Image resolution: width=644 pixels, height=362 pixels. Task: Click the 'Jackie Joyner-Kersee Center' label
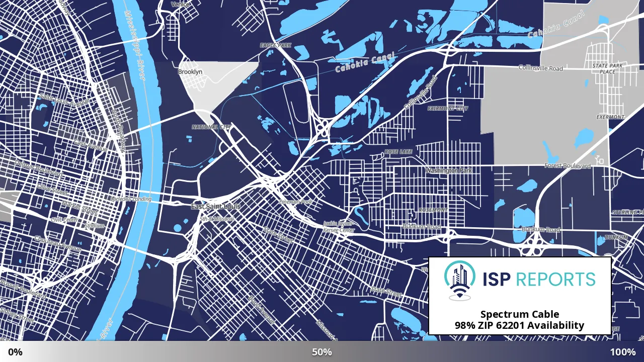339,226
